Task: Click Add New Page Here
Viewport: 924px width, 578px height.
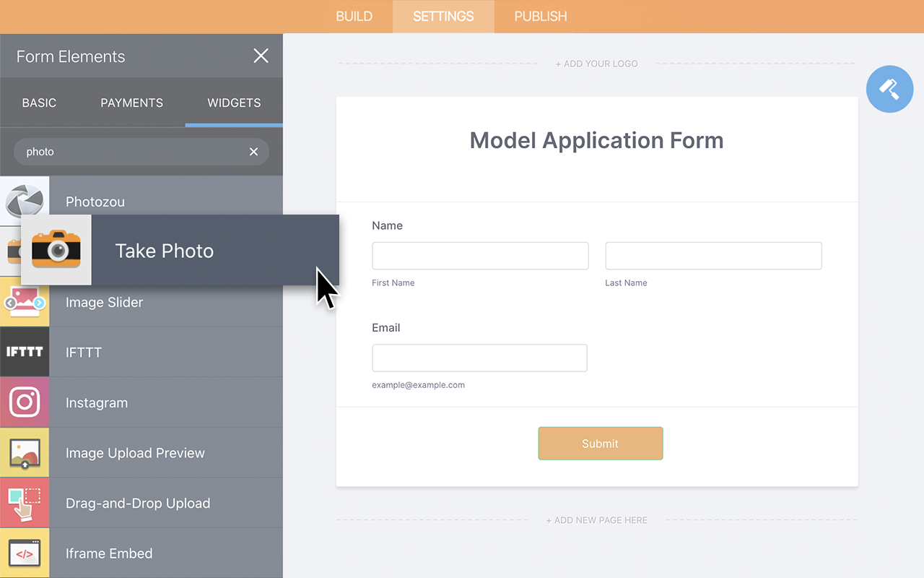Action: click(x=596, y=520)
